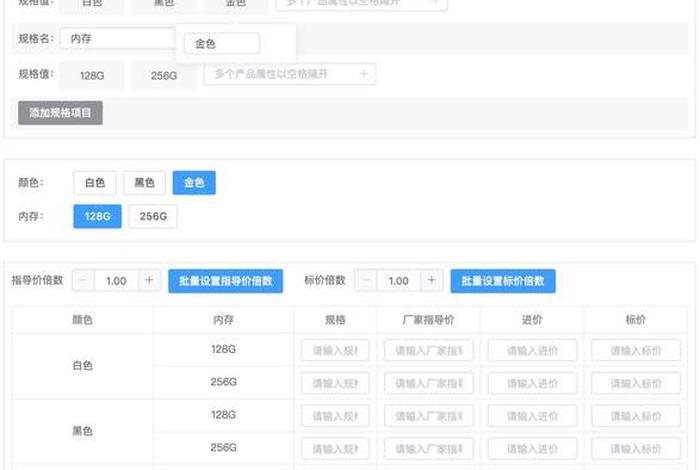Click 添加规格项目 button

click(x=60, y=113)
